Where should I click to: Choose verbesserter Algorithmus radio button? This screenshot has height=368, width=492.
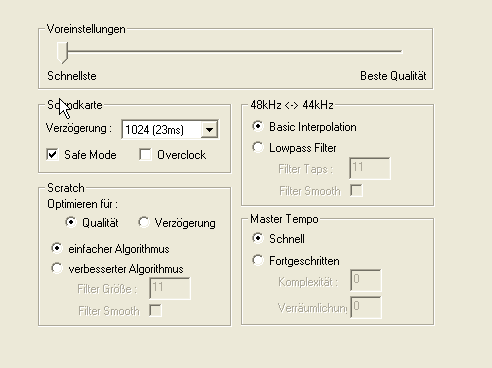click(x=57, y=268)
